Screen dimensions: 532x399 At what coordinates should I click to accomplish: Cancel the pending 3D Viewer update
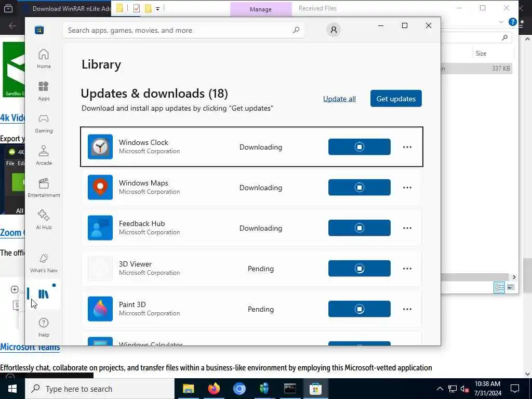[360, 269]
